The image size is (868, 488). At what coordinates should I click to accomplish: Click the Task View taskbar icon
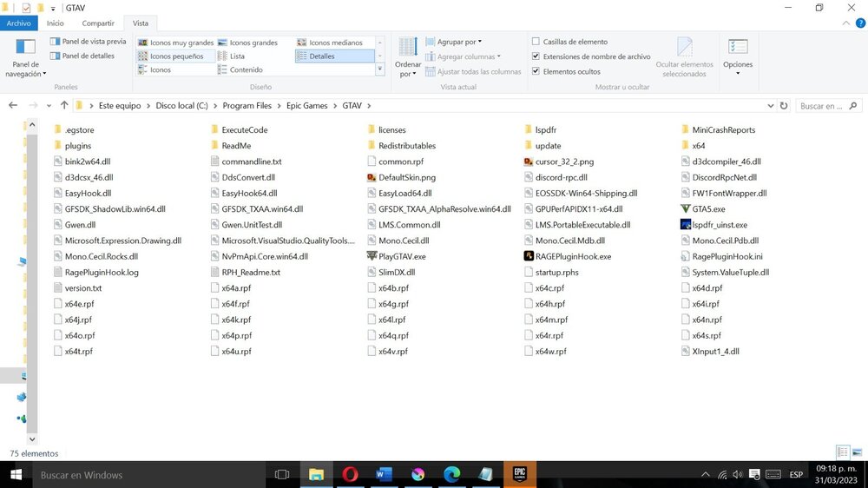282,474
